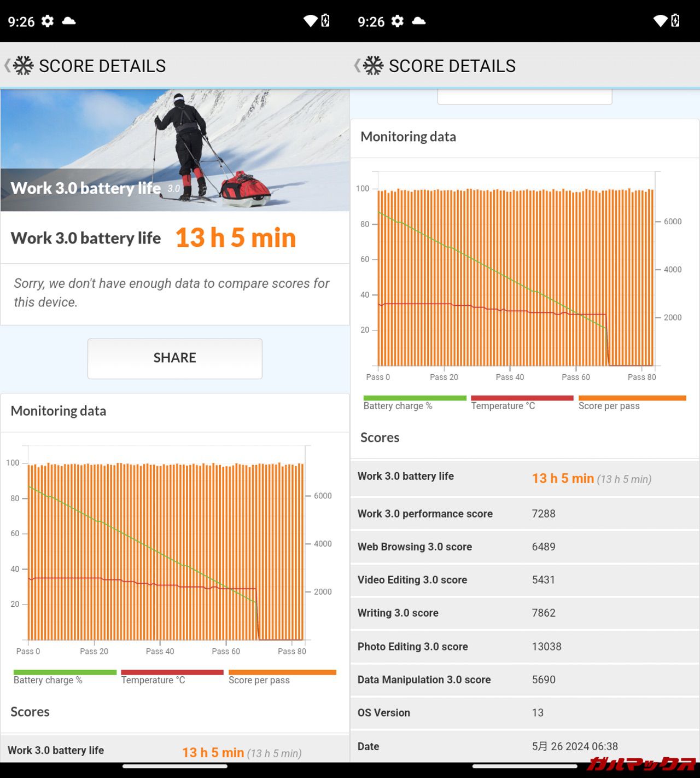
Task: Tap battery icon in right status bar
Action: (x=675, y=21)
